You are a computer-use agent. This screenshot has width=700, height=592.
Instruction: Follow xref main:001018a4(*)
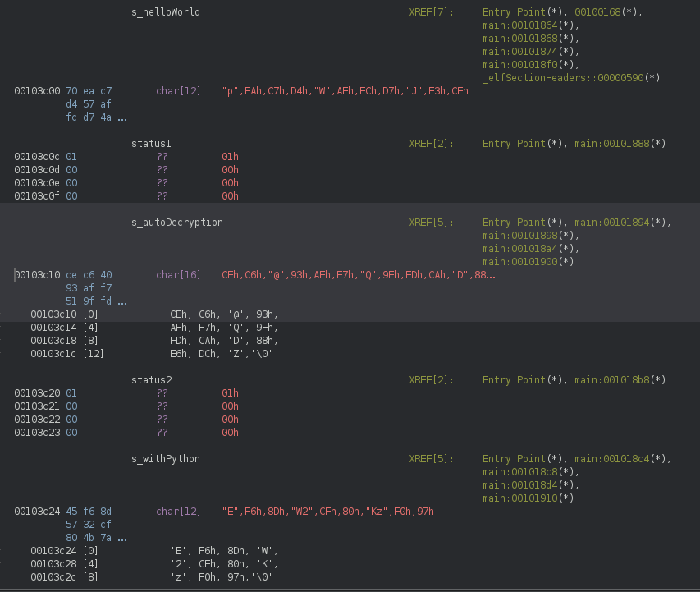click(528, 249)
